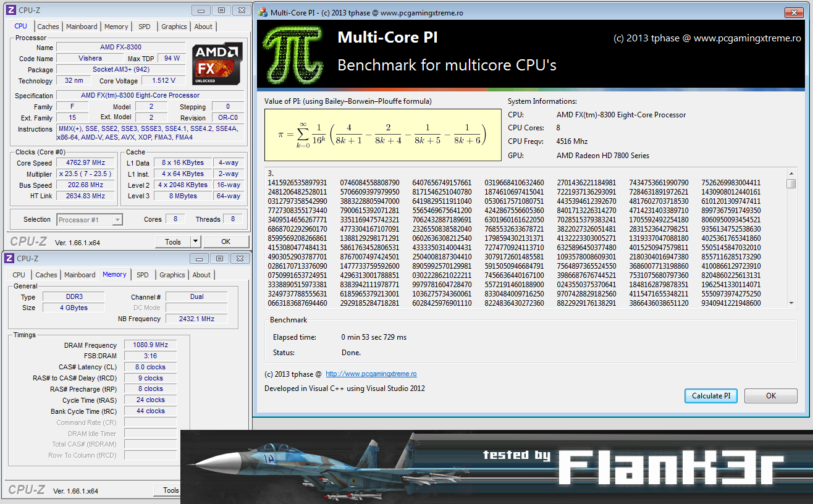The image size is (813, 504).
Task: Close the Multi-Core PI window
Action: point(793,12)
